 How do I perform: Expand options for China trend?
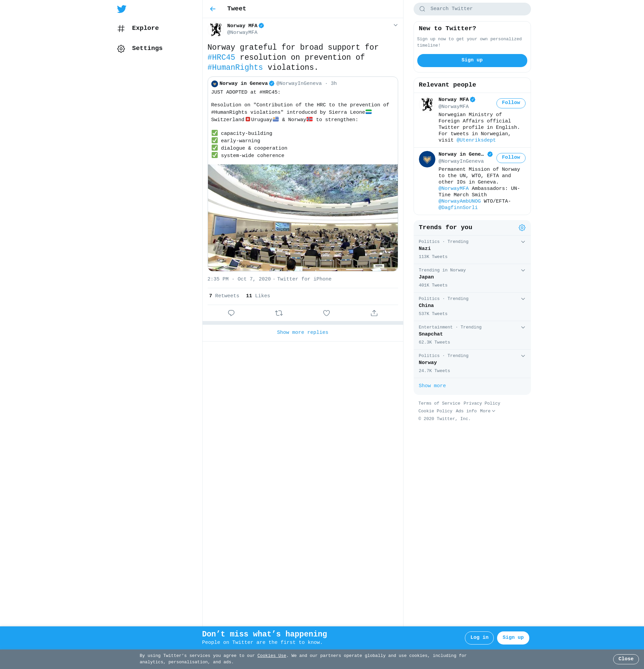tap(523, 299)
